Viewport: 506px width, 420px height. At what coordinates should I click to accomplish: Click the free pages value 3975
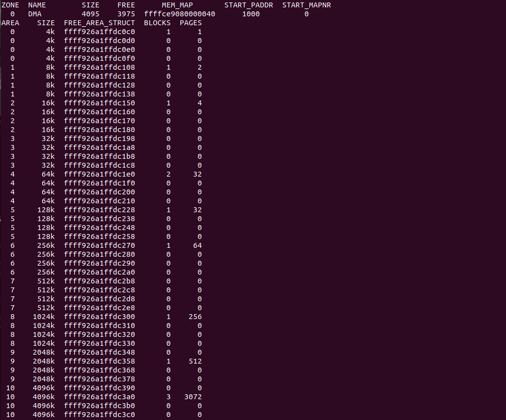pos(126,14)
